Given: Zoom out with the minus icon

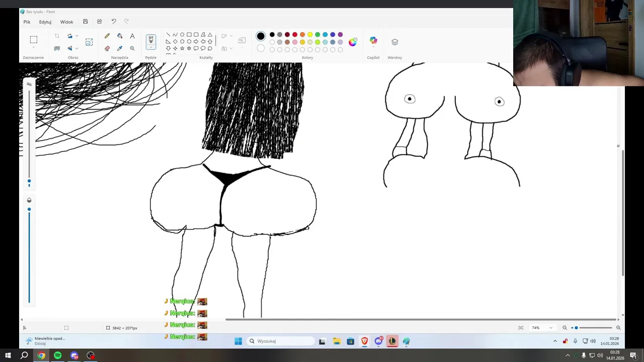Looking at the screenshot, I should click(565, 328).
